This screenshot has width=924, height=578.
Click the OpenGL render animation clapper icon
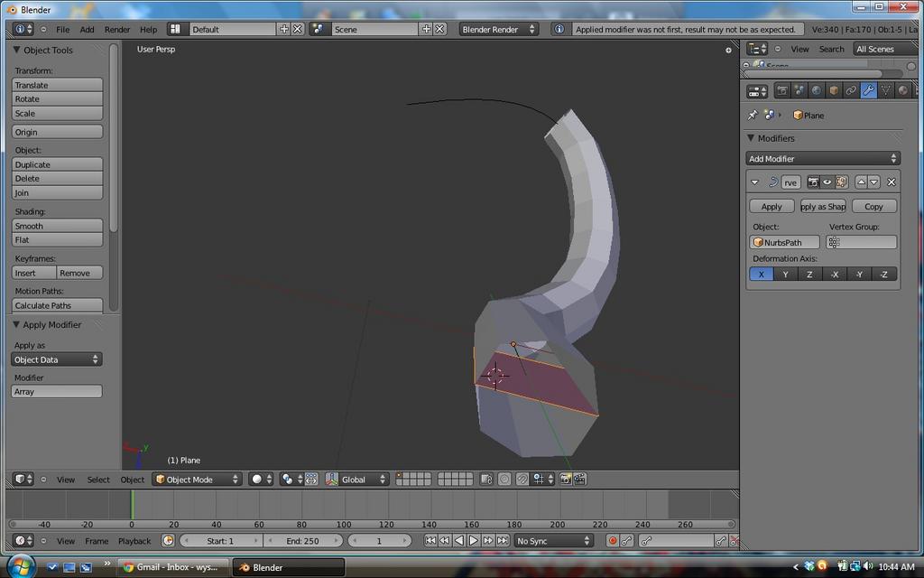coord(579,480)
